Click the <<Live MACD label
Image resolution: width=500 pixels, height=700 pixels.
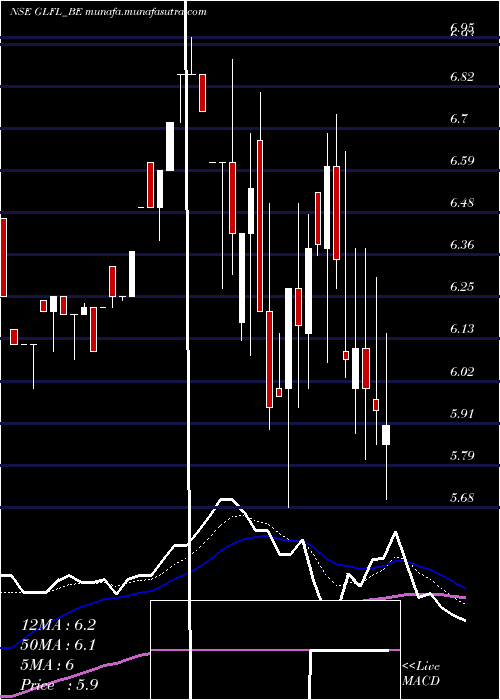[x=421, y=674]
